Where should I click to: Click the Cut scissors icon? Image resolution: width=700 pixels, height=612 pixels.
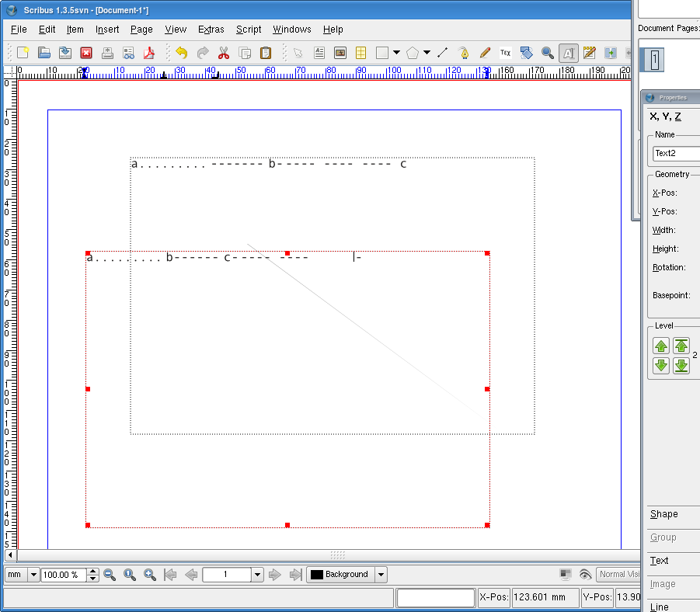tap(224, 53)
